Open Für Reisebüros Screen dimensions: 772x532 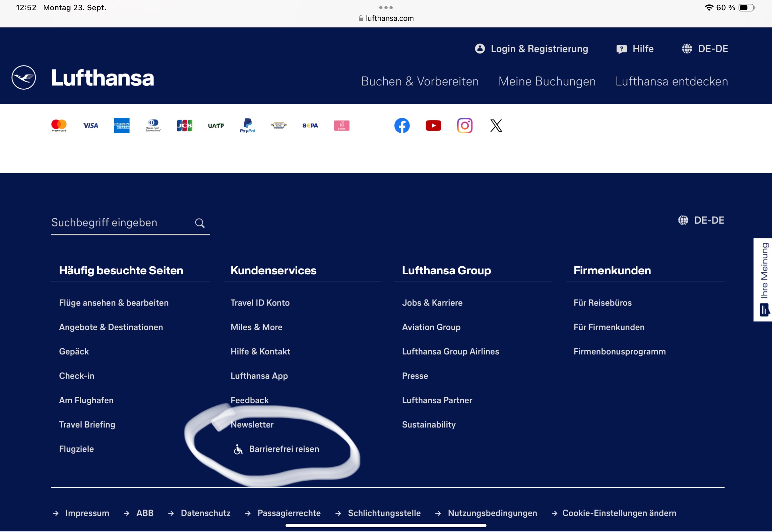602,303
